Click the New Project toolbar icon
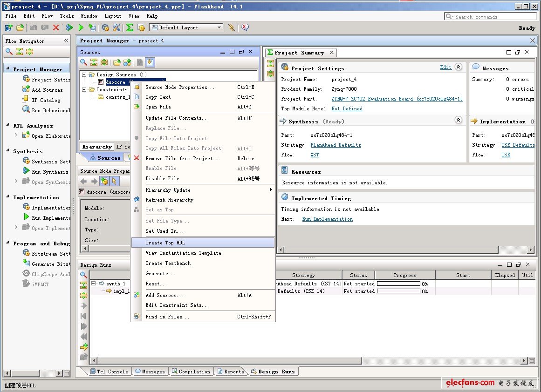This screenshot has width=541, height=392. pos(8,28)
